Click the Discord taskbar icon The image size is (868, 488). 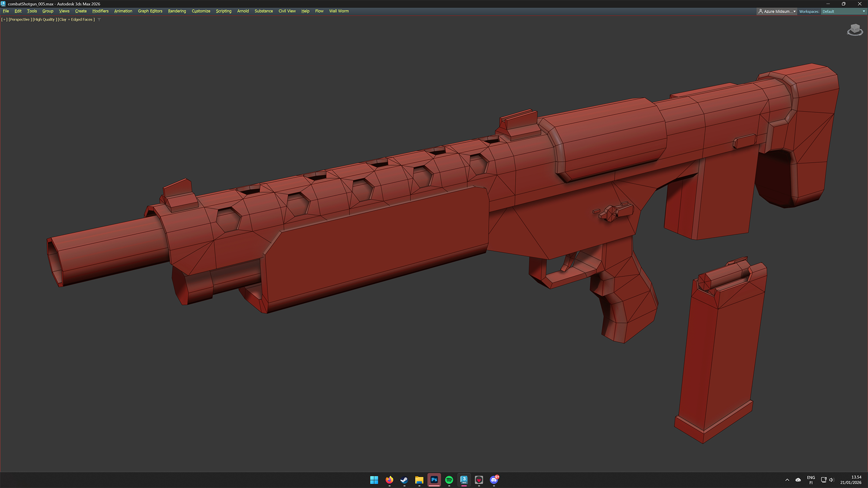(x=494, y=479)
